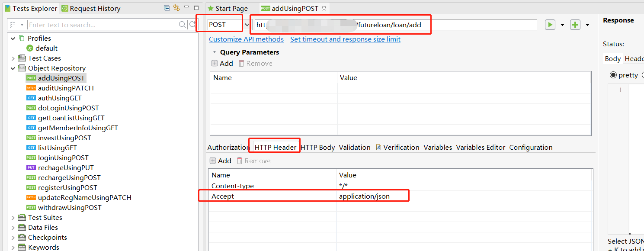Collapse the Object Repository folder
Viewport: 644px width, 251px height.
pos(13,68)
